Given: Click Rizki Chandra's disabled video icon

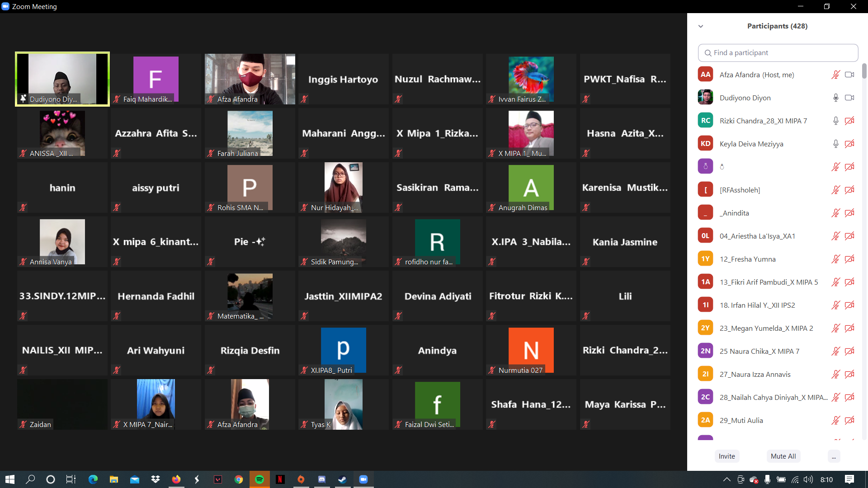Looking at the screenshot, I should click(849, 121).
